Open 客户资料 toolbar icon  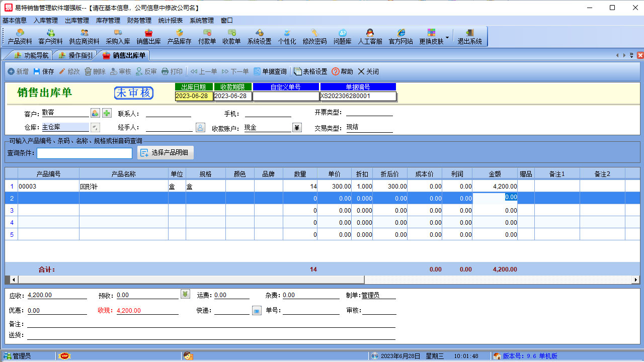(x=50, y=37)
